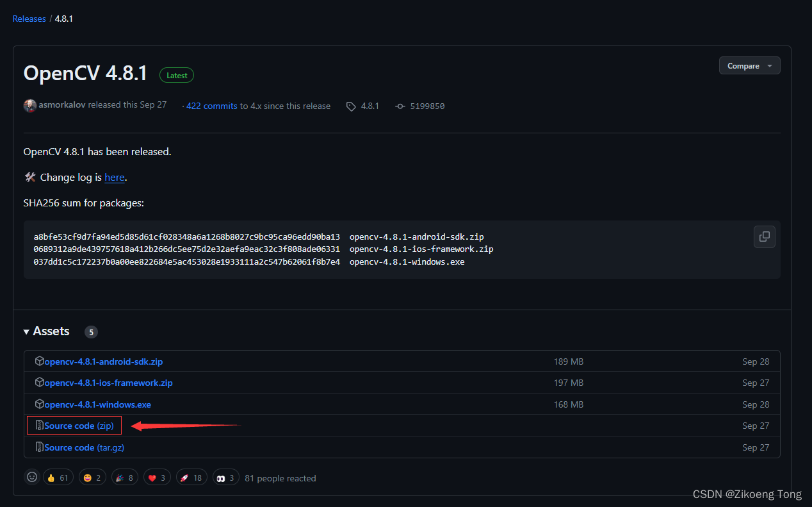The image size is (812, 507).
Task: Open the add reaction smiley picker
Action: [32, 477]
